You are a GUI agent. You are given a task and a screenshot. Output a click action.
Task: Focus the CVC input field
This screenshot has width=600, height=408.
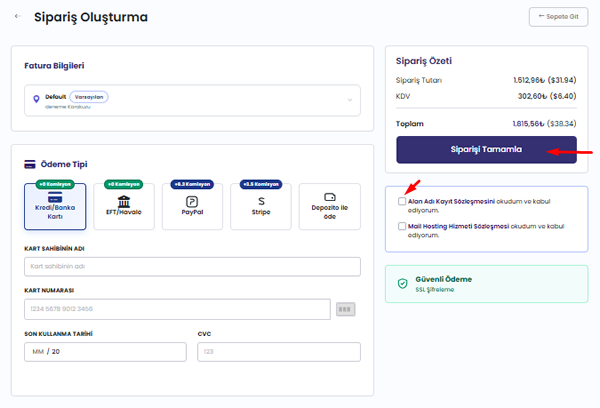pos(279,352)
